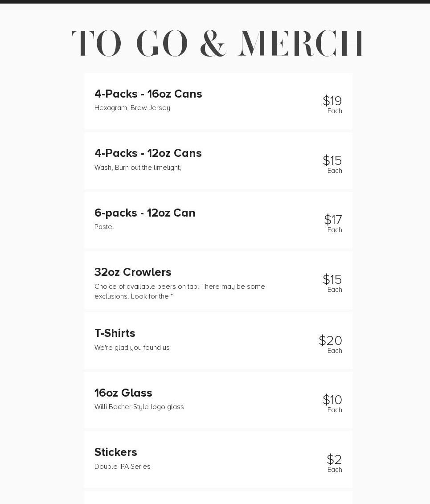Screen dimensions: 430x504
Task: Click the TO GO & MERCH heading
Action: pyautogui.click(x=217, y=44)
